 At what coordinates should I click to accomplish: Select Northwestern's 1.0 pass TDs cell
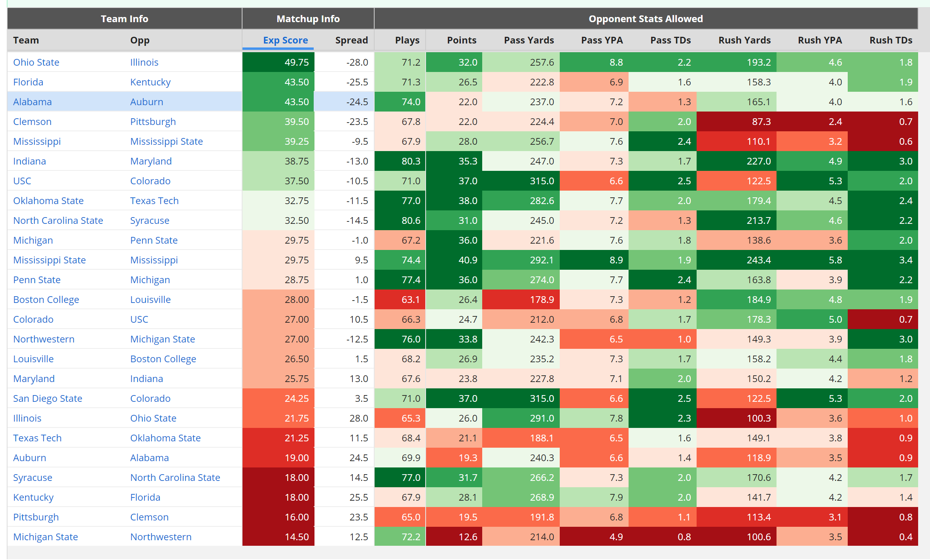pyautogui.click(x=662, y=339)
